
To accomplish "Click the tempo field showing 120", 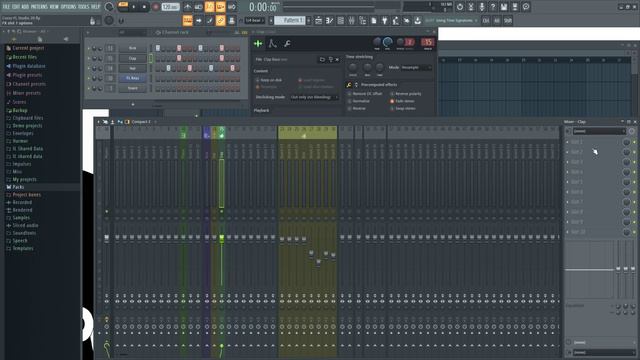I will pyautogui.click(x=170, y=7).
